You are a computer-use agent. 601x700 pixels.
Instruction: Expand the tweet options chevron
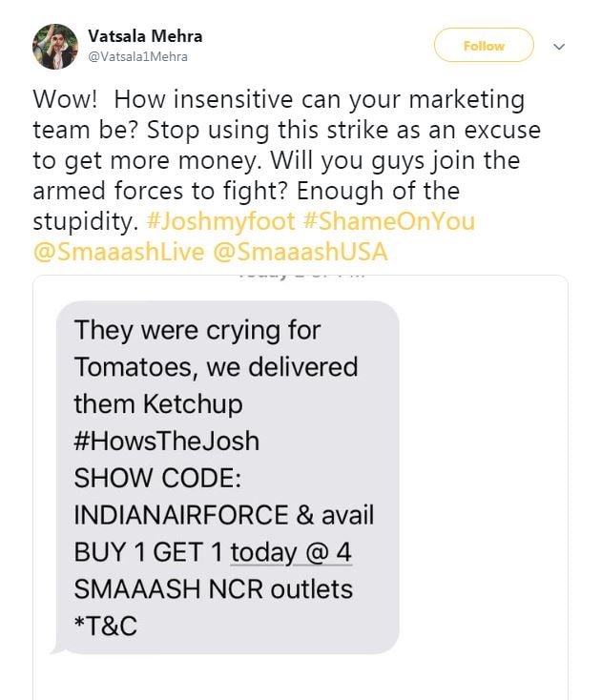click(559, 47)
